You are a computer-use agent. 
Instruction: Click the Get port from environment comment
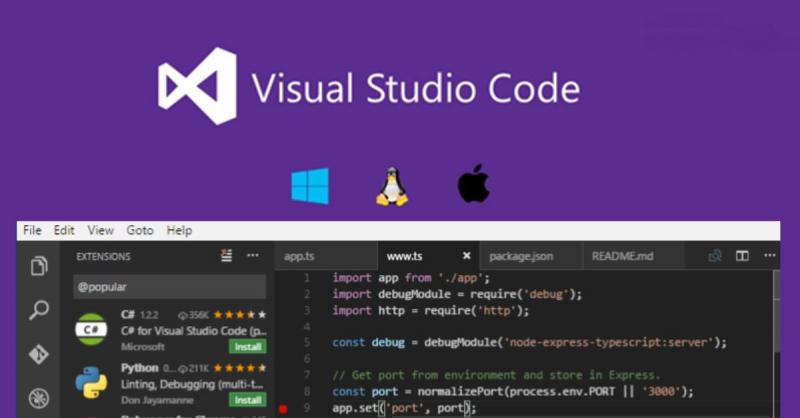coord(496,375)
